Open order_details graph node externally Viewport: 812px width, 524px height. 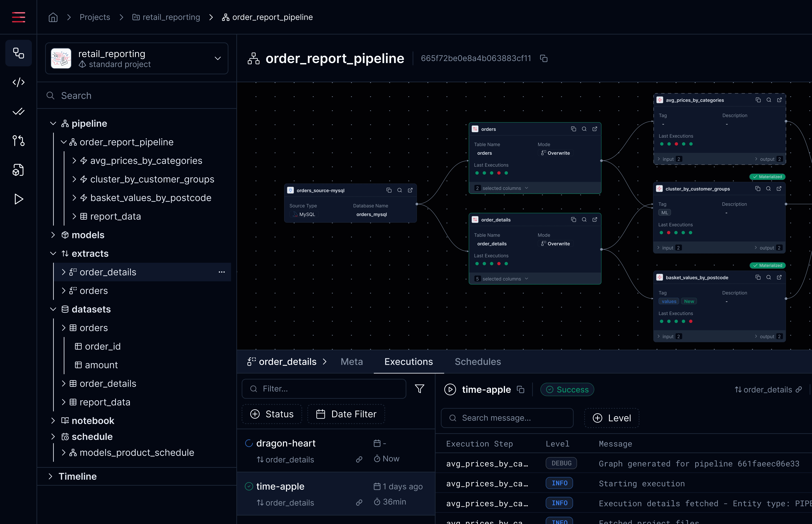click(x=595, y=219)
